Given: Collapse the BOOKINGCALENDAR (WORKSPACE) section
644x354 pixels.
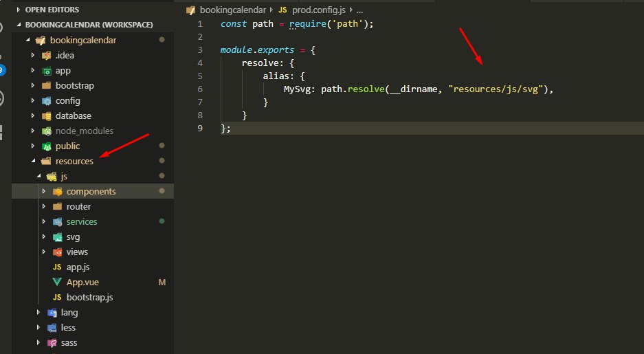Looking at the screenshot, I should (x=18, y=25).
